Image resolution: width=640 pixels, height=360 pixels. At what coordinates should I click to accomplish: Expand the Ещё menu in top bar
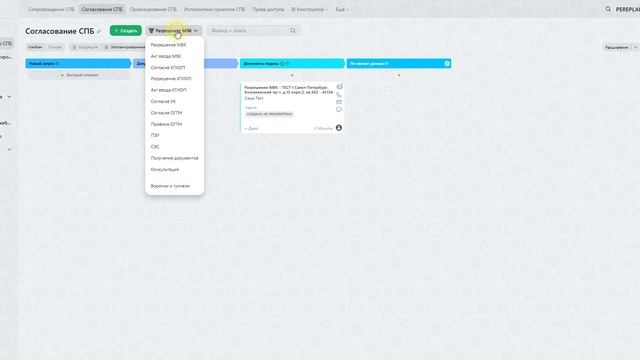coord(342,9)
